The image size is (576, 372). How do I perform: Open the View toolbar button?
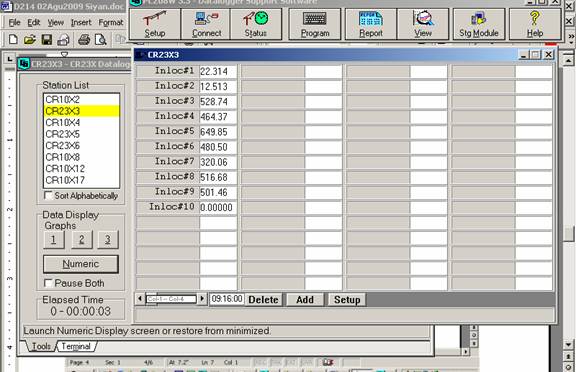(423, 24)
